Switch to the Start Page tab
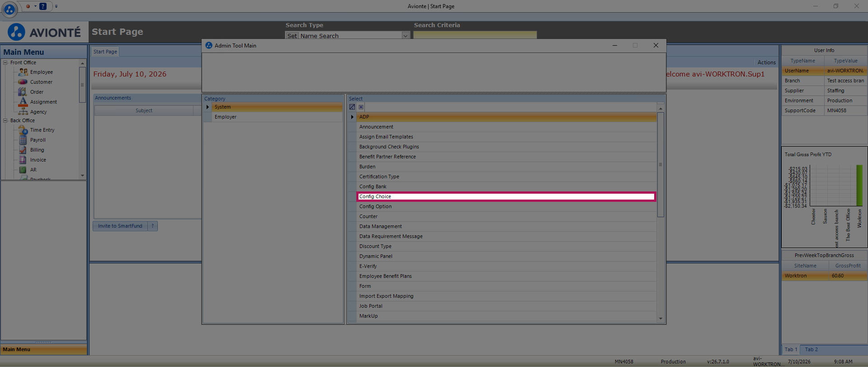The width and height of the screenshot is (868, 367). 105,52
